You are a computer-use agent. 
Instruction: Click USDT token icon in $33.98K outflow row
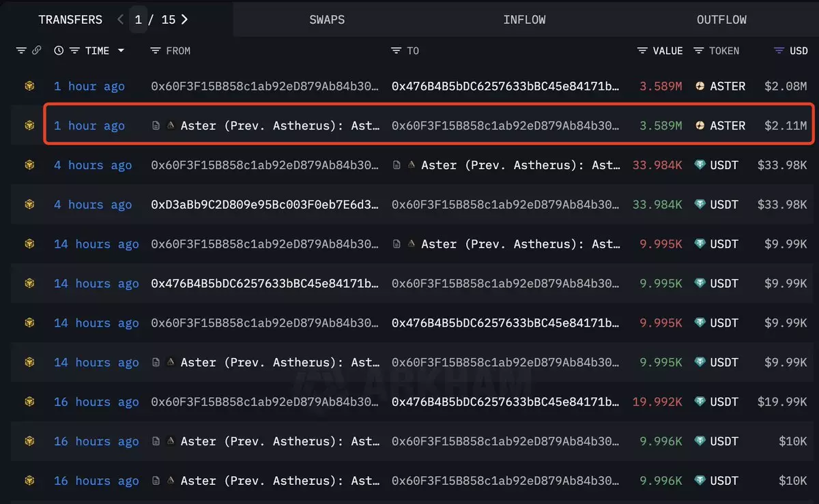[x=700, y=165]
